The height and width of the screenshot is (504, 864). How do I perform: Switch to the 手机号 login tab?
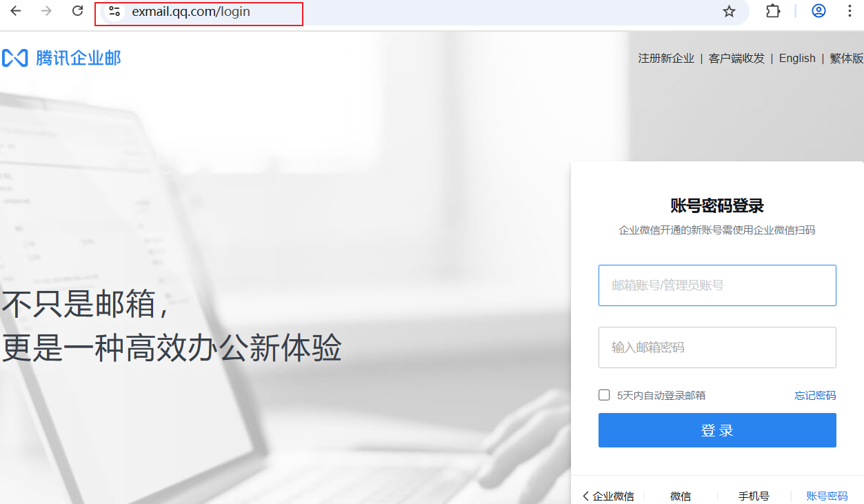pos(754,496)
